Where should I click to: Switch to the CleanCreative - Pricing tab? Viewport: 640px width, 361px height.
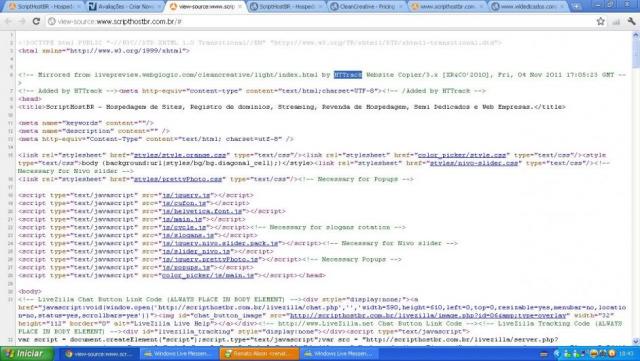[367, 7]
